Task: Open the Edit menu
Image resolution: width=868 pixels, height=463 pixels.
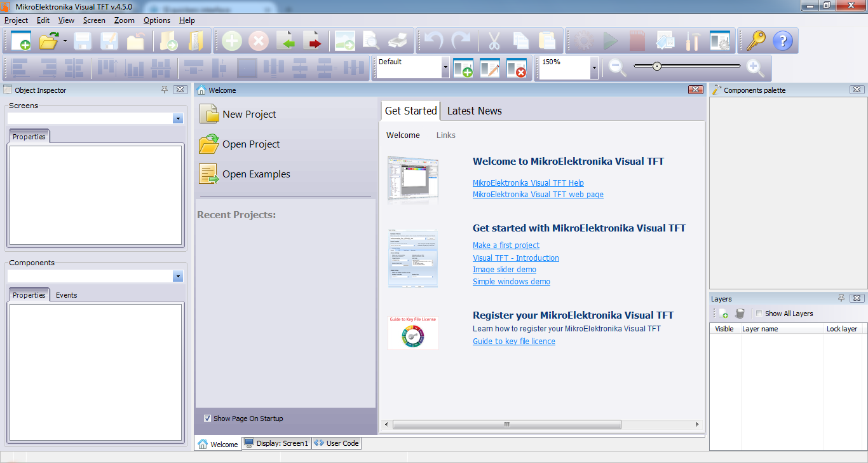Action: (x=43, y=20)
